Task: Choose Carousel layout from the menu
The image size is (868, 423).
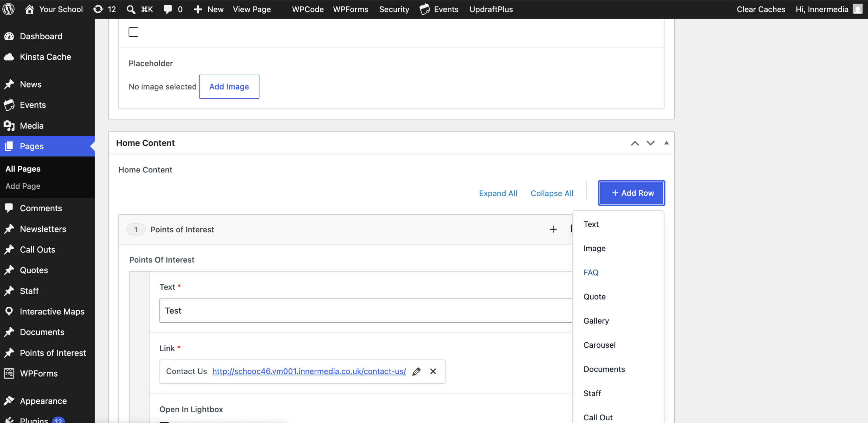Action: point(599,345)
